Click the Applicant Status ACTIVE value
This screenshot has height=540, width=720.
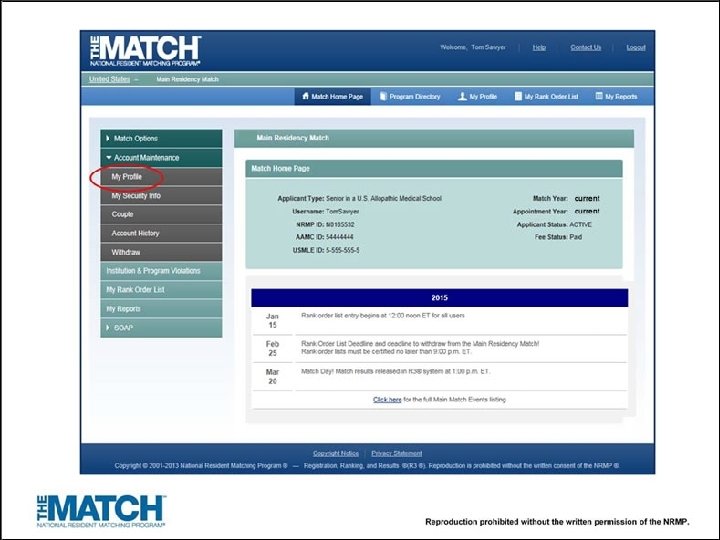(x=580, y=225)
